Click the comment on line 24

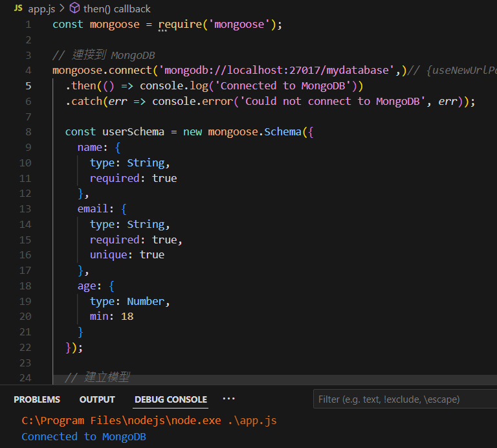pyautogui.click(x=97, y=377)
